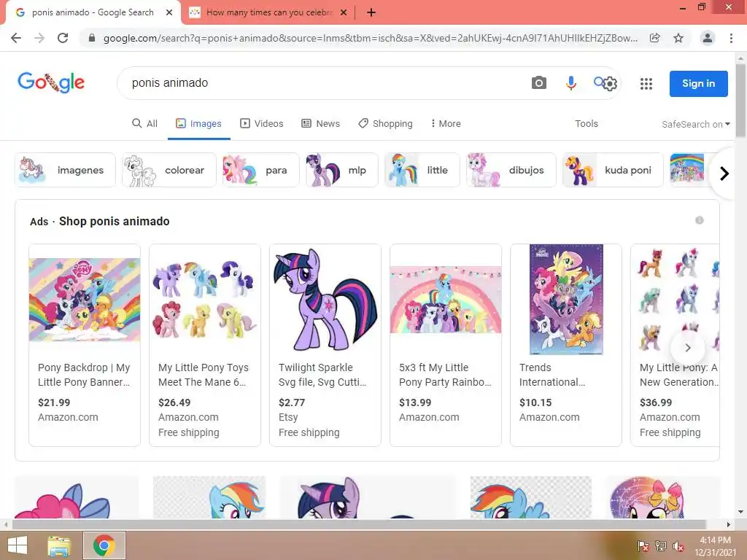Share this page using the share icon
Screen dimensions: 747x560
tap(655, 38)
